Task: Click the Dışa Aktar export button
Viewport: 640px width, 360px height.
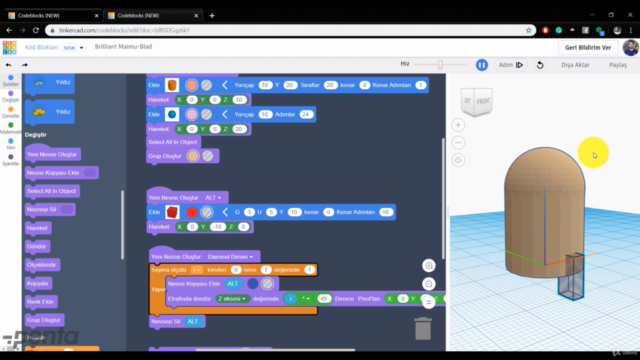Action: [x=575, y=65]
